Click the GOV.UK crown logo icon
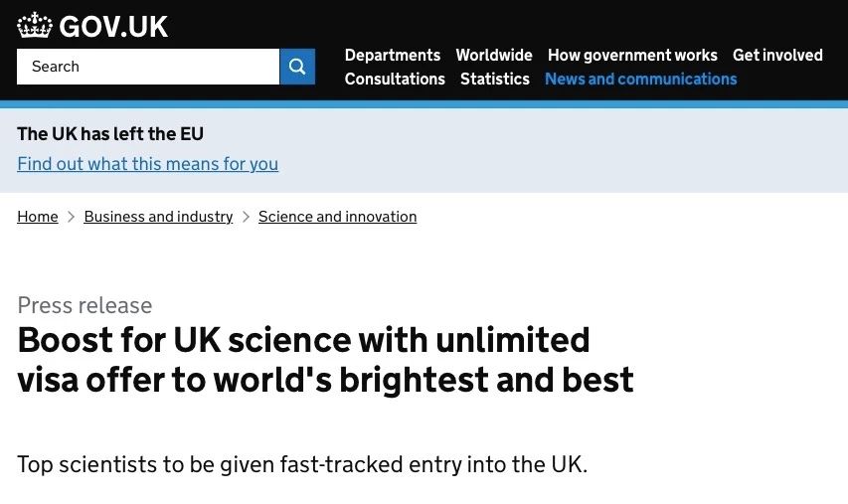The width and height of the screenshot is (848, 504). coord(35,26)
